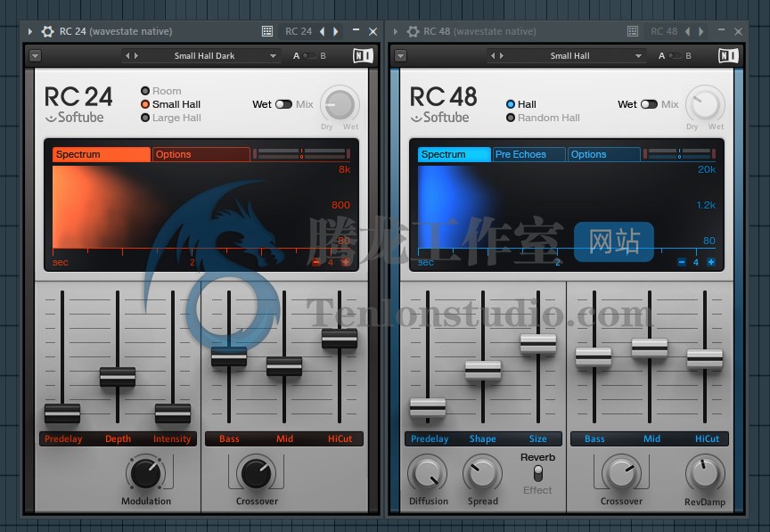The image size is (770, 532).
Task: Decrease RC 48 spectrum time scale with minus
Action: [x=682, y=262]
